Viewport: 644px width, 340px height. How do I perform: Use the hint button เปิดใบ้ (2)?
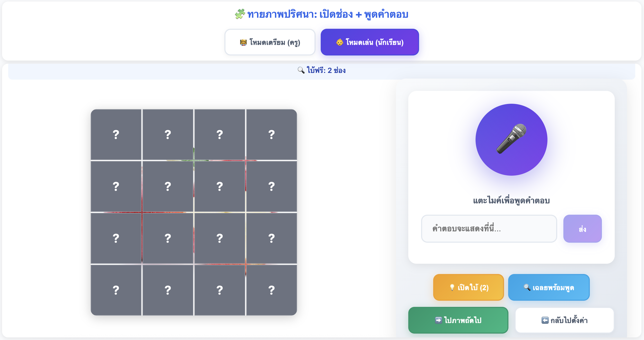tap(468, 287)
